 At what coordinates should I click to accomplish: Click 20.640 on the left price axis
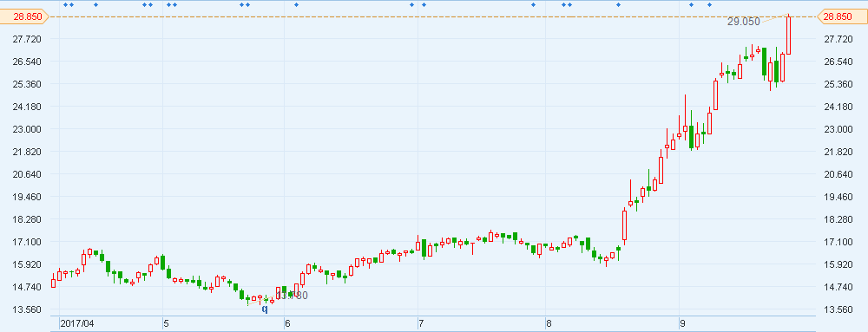tap(28, 174)
